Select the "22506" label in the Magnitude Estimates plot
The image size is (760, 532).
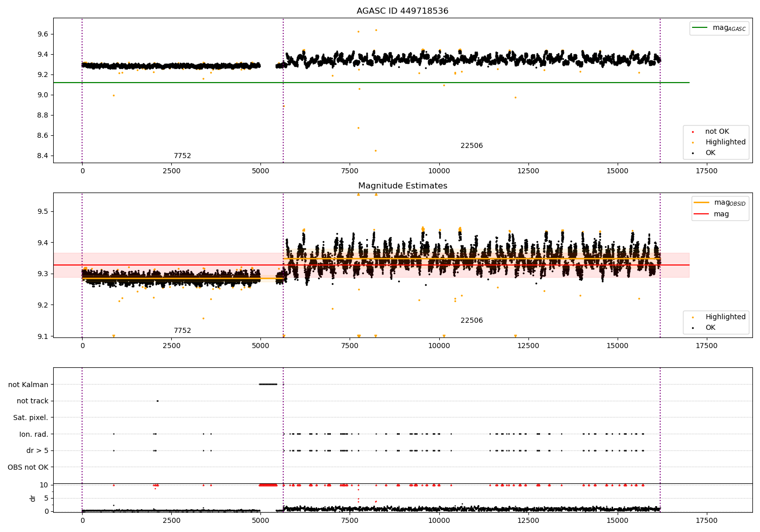pyautogui.click(x=472, y=321)
